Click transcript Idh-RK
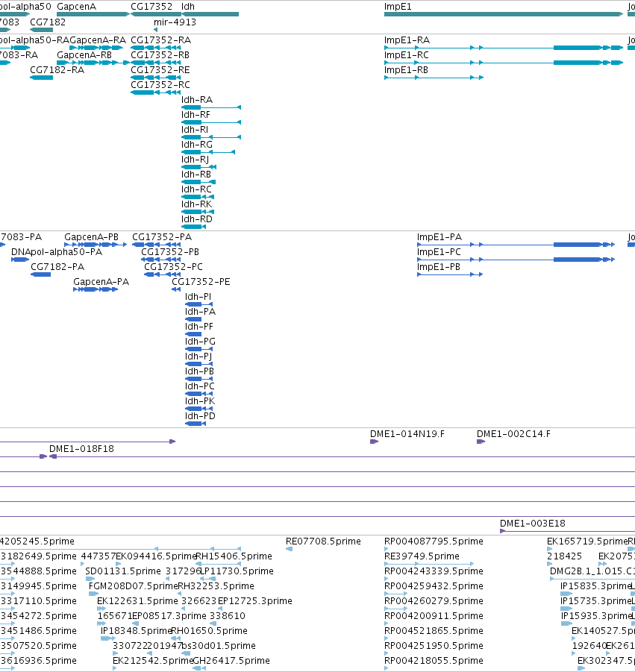Image resolution: width=635 pixels, height=672 pixels. (196, 204)
